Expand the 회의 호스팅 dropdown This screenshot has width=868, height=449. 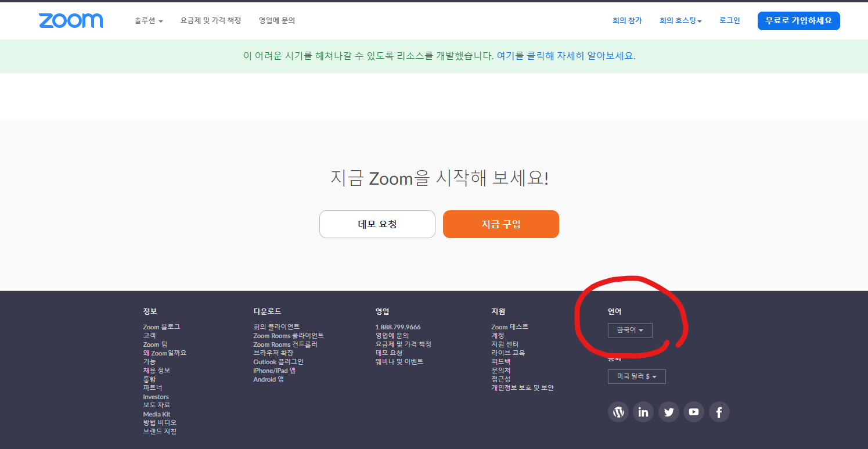[x=680, y=20]
